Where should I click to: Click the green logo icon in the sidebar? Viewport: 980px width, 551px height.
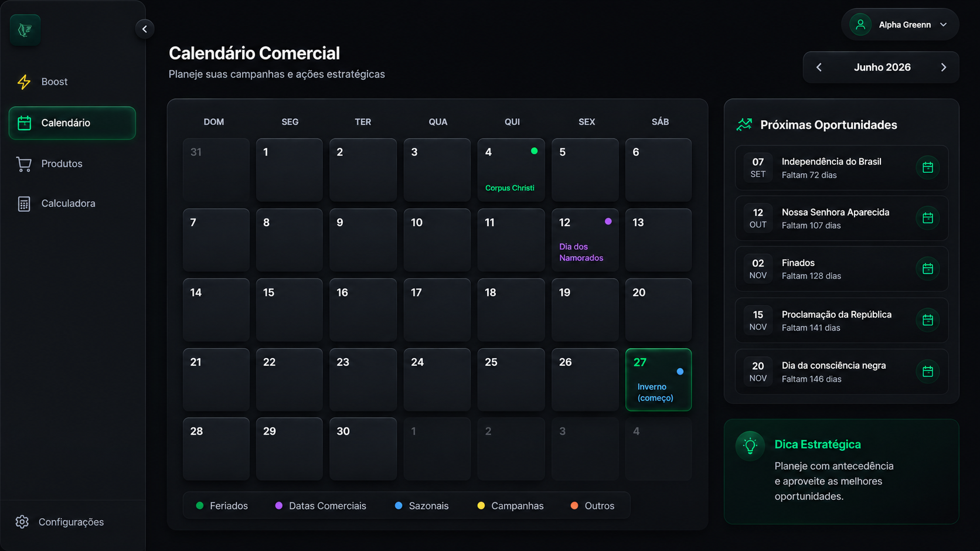click(x=25, y=30)
